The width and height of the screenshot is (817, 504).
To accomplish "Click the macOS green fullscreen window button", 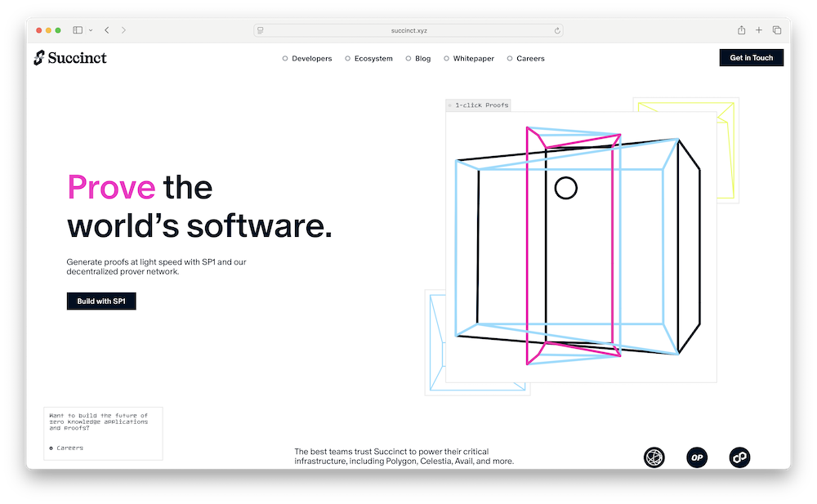I will [58, 30].
